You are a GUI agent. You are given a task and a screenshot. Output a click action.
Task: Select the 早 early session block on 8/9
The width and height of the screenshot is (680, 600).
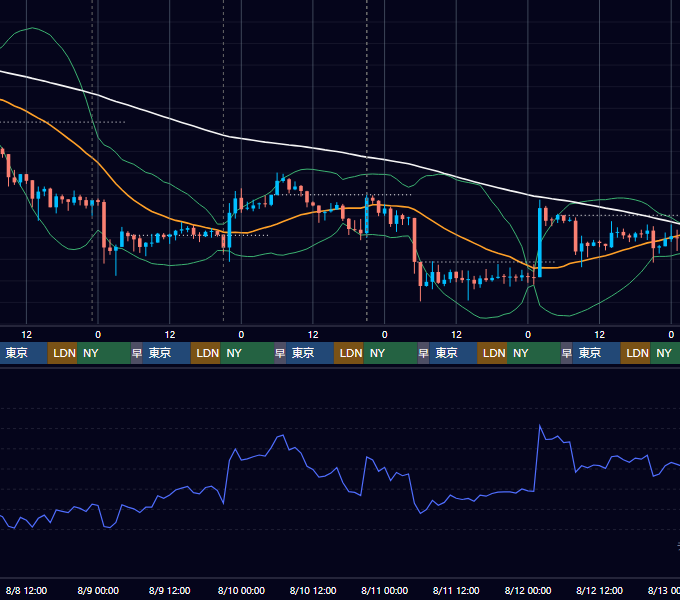pyautogui.click(x=137, y=353)
